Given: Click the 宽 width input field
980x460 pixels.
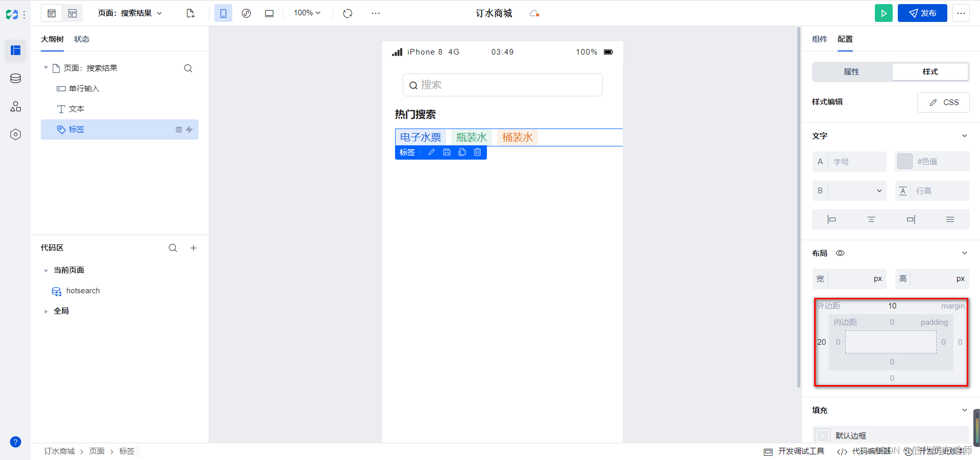Looking at the screenshot, I should 849,279.
